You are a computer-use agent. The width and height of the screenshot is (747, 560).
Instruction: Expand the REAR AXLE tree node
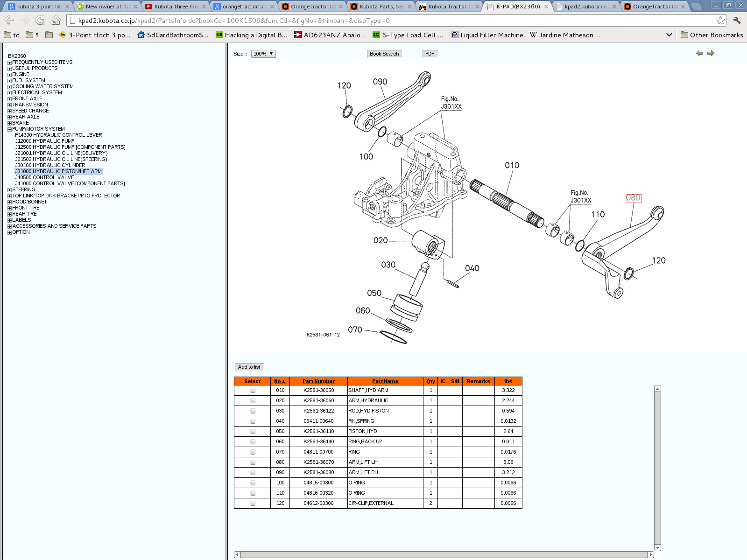pyautogui.click(x=9, y=117)
